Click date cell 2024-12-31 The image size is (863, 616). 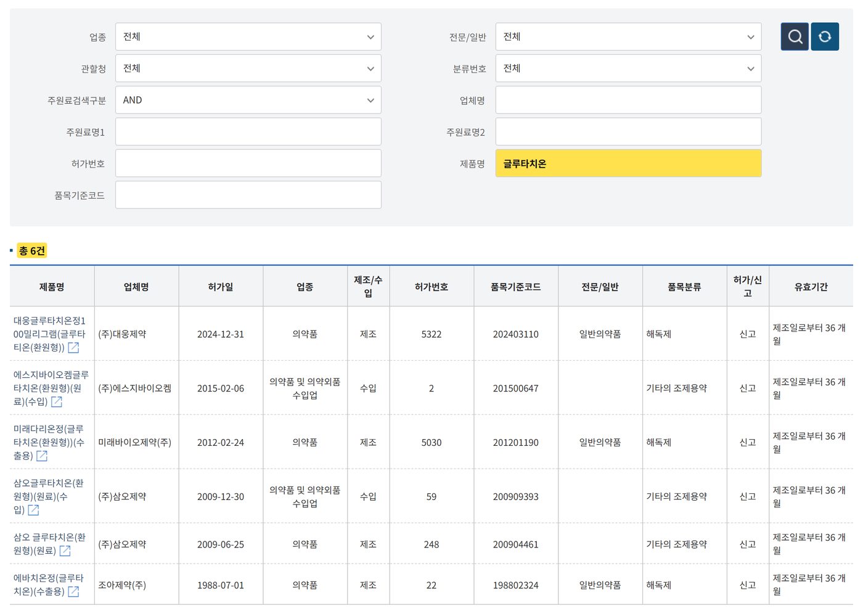point(221,334)
